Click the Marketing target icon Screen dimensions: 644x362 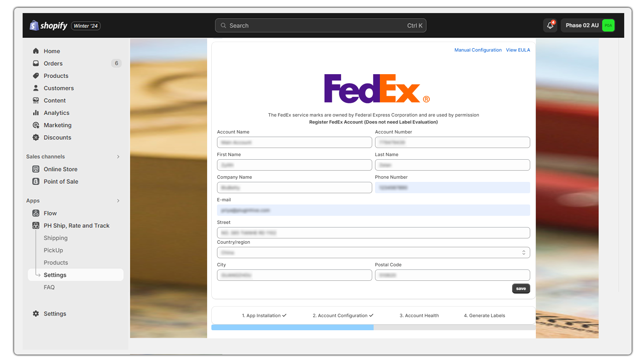36,125
